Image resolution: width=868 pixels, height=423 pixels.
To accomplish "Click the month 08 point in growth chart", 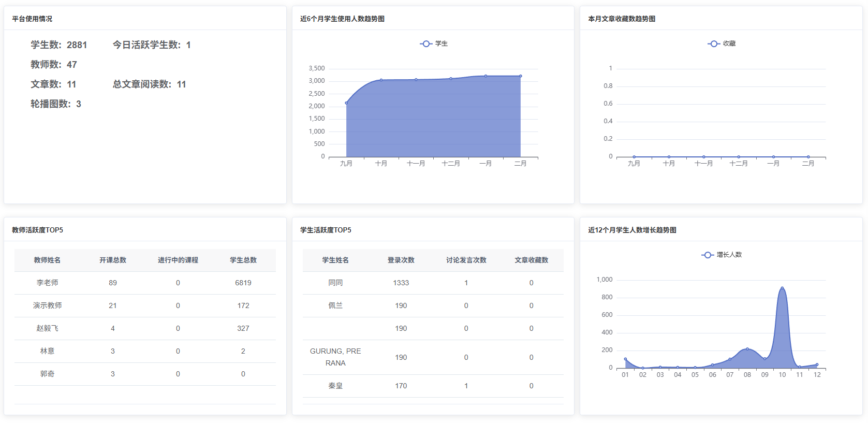I will pyautogui.click(x=747, y=349).
